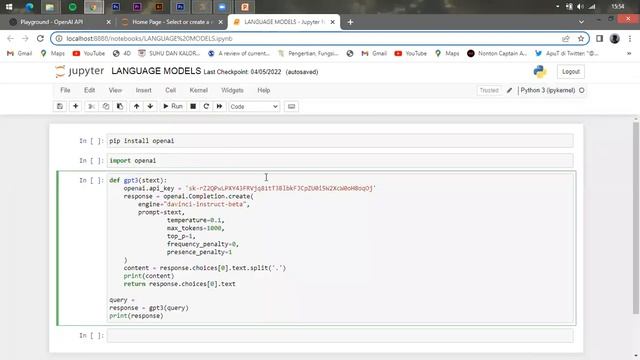Open the Nonton Captain A... bookmark

click(497, 53)
